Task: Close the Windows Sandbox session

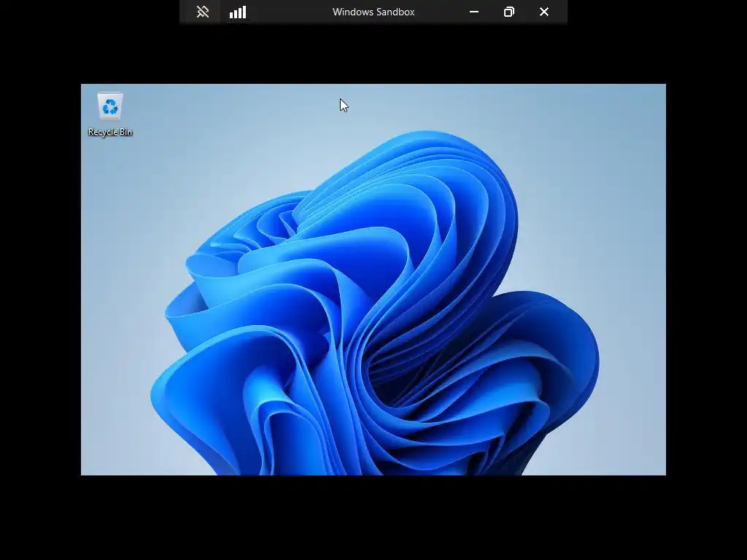Action: tap(544, 12)
